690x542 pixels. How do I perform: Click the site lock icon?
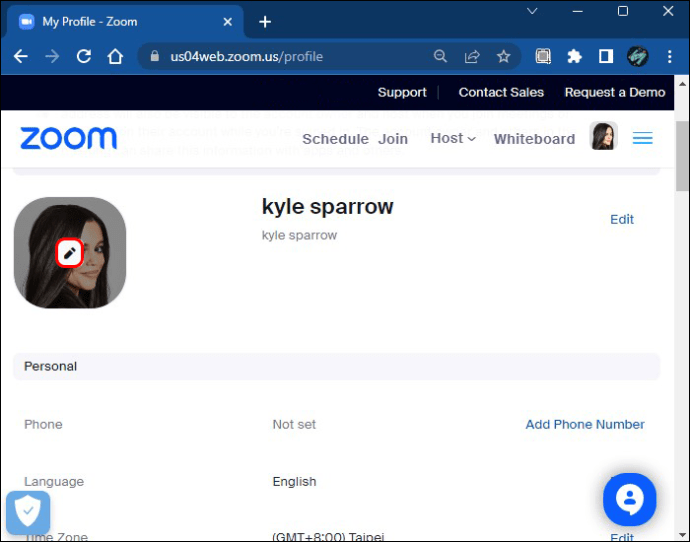click(154, 56)
